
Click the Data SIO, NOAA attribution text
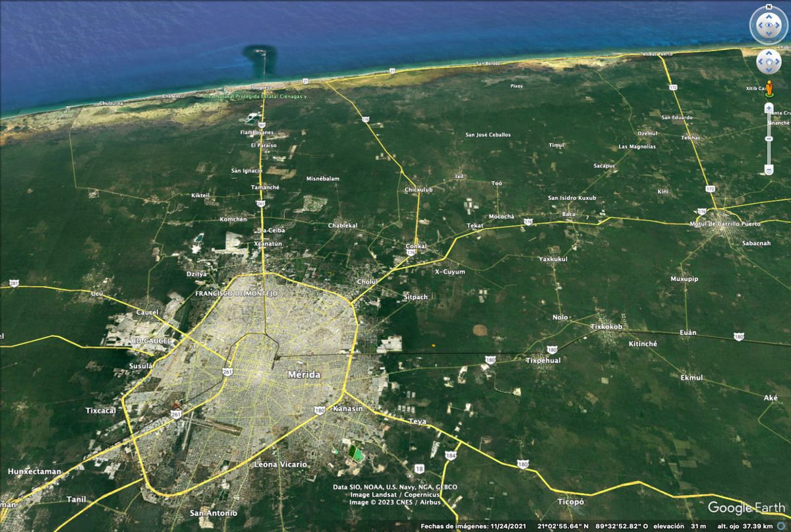[x=395, y=487]
